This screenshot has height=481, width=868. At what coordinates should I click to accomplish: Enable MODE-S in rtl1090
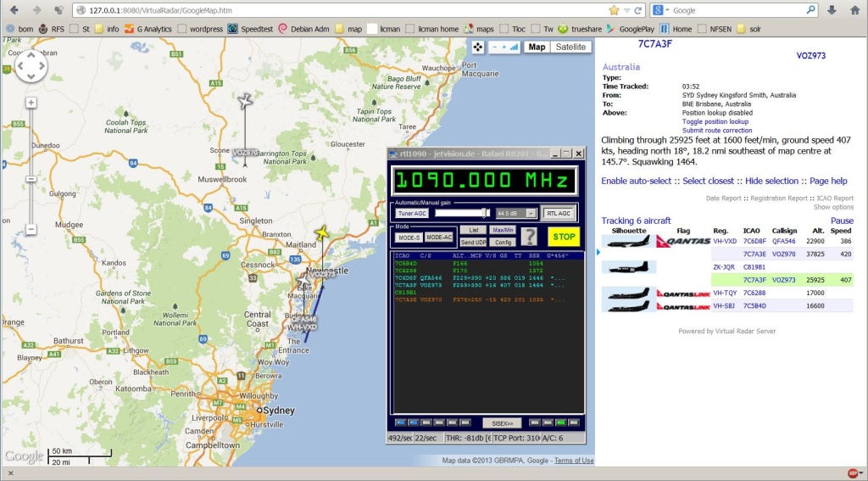pos(409,238)
